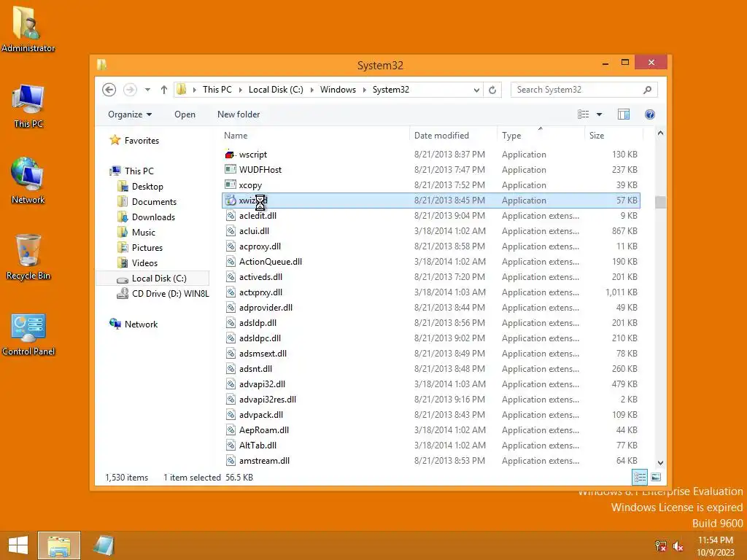747x560 pixels.
Task: Open the recent locations dropdown arrow
Action: (147, 90)
